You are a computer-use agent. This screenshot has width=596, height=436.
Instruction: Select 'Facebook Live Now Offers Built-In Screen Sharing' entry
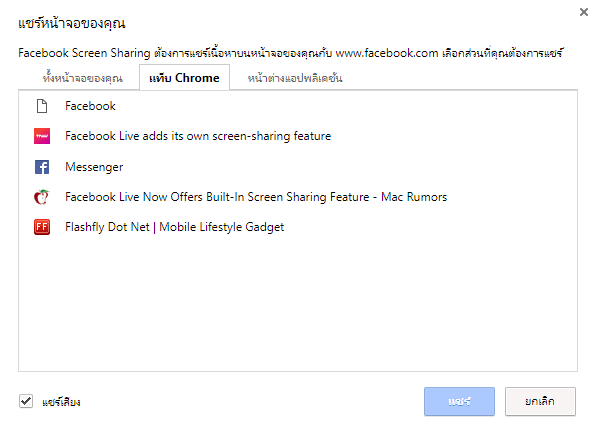[298, 197]
